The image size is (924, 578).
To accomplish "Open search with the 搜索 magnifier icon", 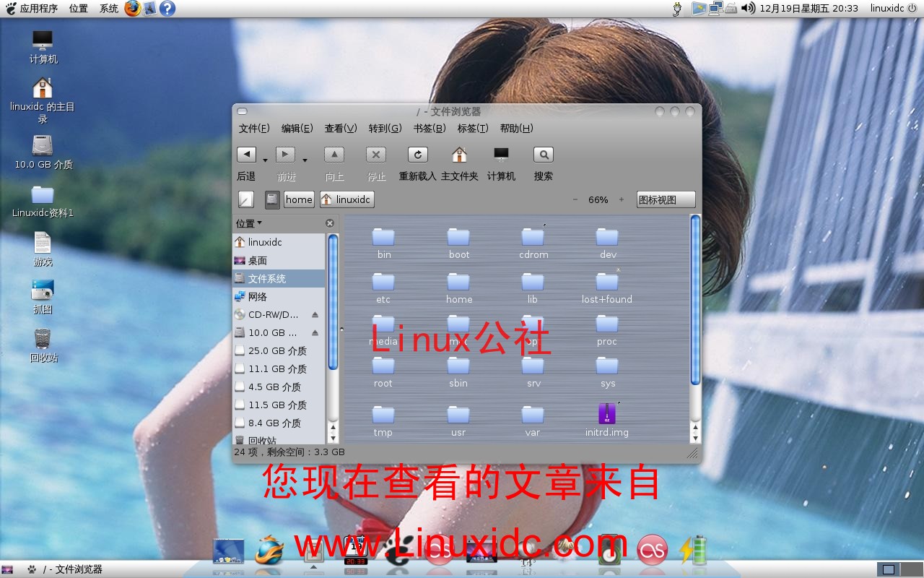I will coord(543,154).
